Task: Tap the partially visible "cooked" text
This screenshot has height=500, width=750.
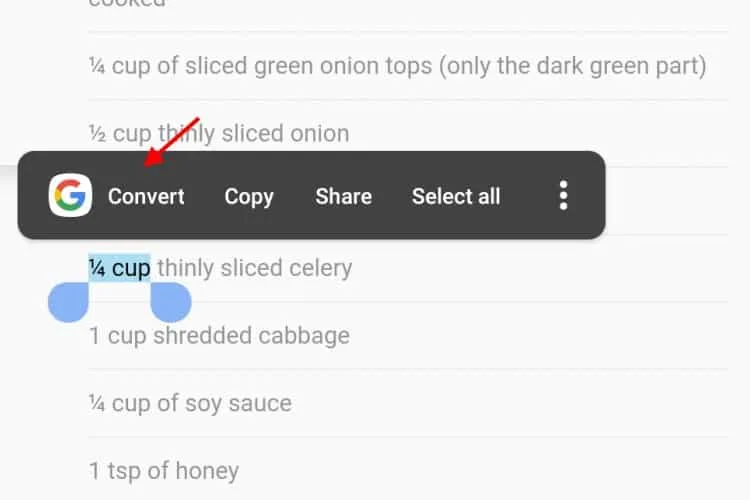Action: click(x=127, y=4)
